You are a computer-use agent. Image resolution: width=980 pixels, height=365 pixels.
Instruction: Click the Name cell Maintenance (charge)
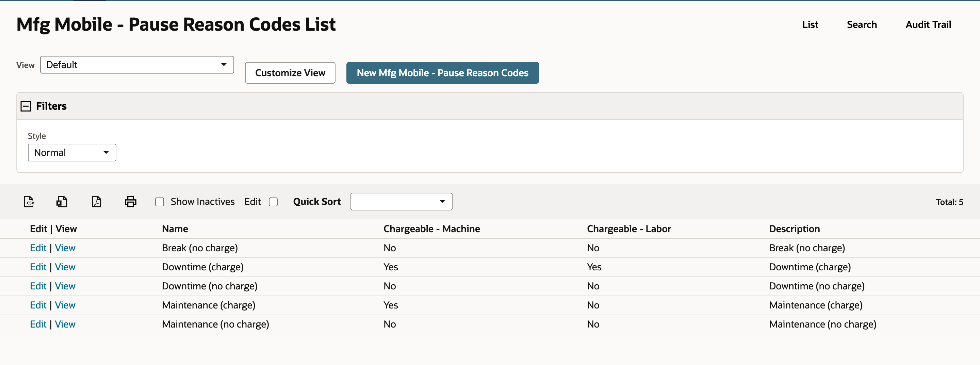[x=209, y=305]
